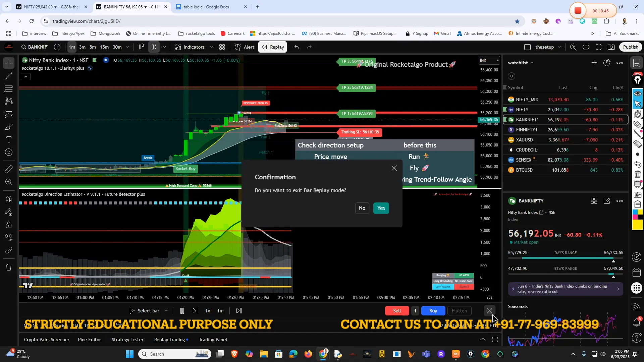Click the camera snapshot icon
This screenshot has height=362, width=644.
click(611, 47)
